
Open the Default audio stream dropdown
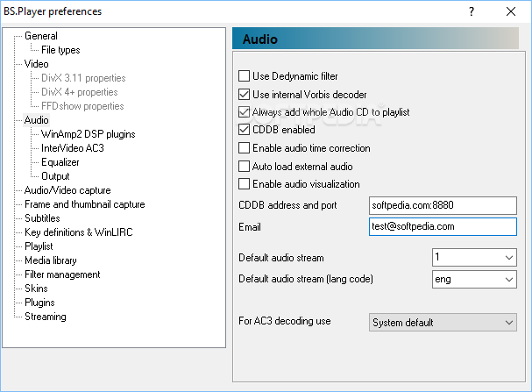click(x=474, y=257)
